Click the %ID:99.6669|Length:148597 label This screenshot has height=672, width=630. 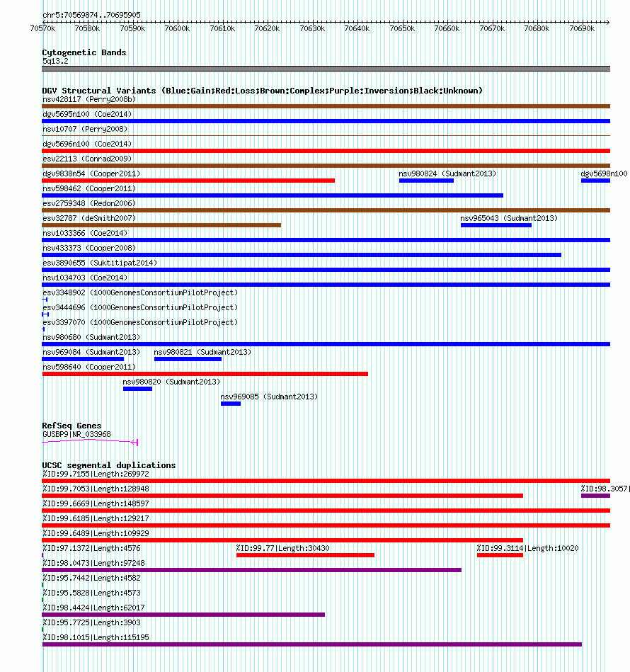(96, 503)
